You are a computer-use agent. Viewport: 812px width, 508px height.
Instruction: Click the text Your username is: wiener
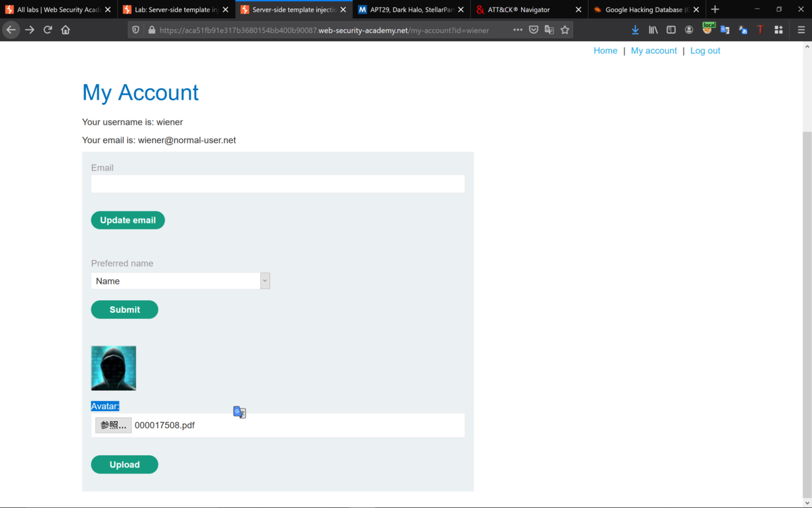(x=133, y=122)
